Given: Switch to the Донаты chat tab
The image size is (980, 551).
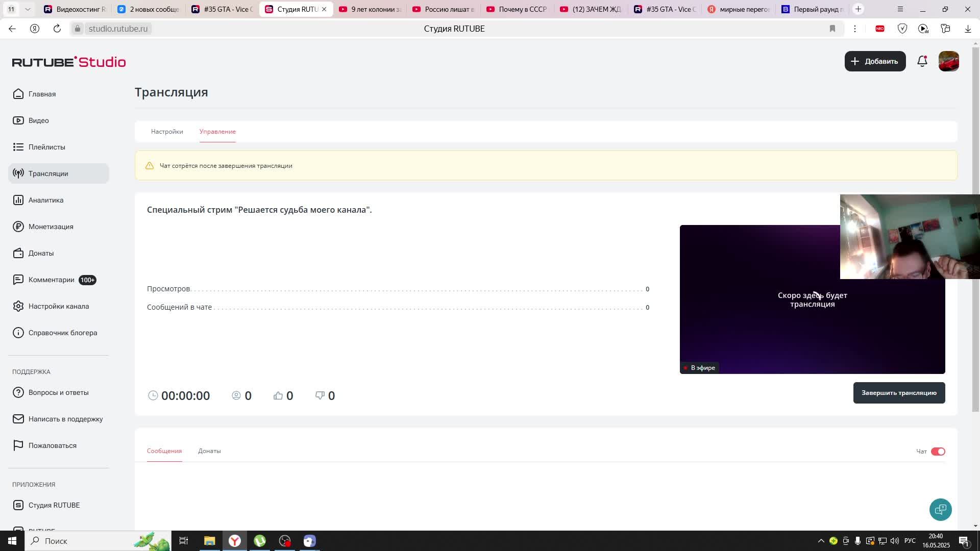Looking at the screenshot, I should point(209,451).
